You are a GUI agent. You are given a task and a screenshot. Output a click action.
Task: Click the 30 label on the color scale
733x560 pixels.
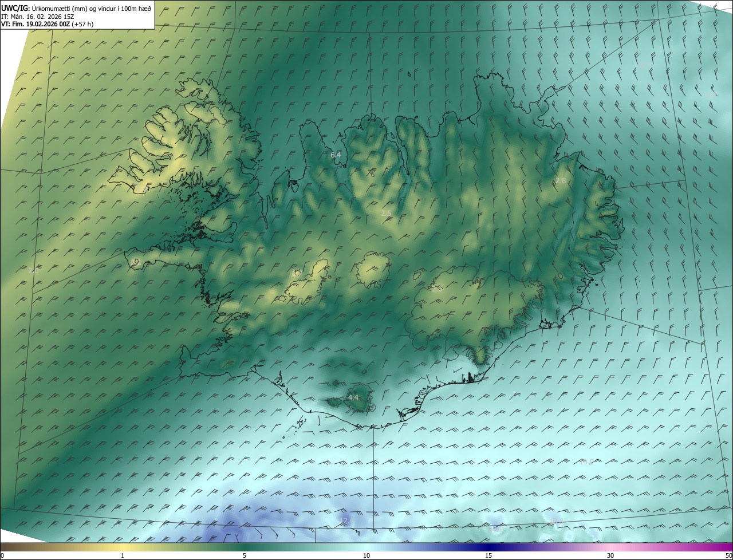pos(610,555)
